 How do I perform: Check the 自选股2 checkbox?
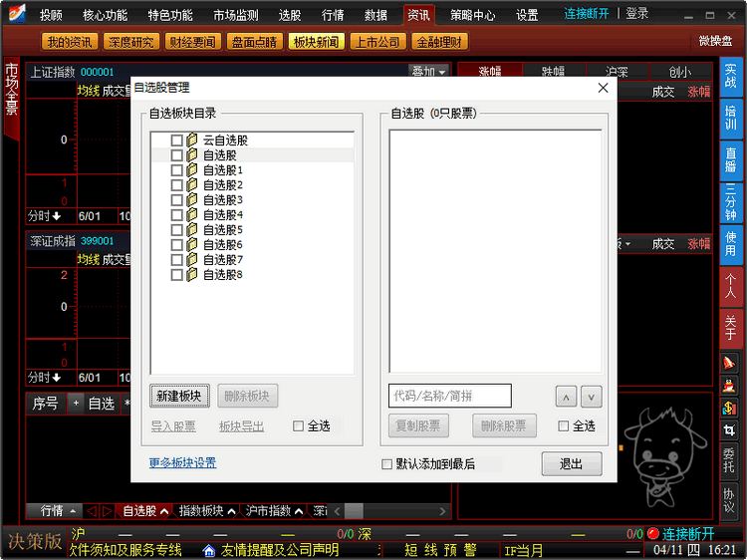176,185
